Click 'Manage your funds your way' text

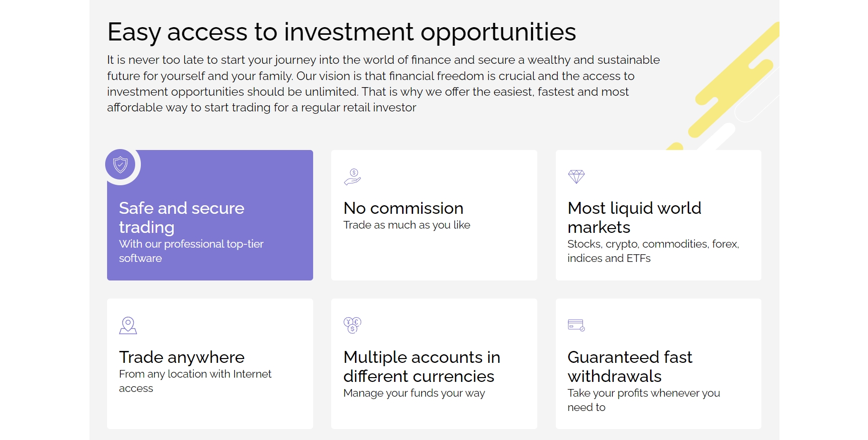[x=414, y=393]
